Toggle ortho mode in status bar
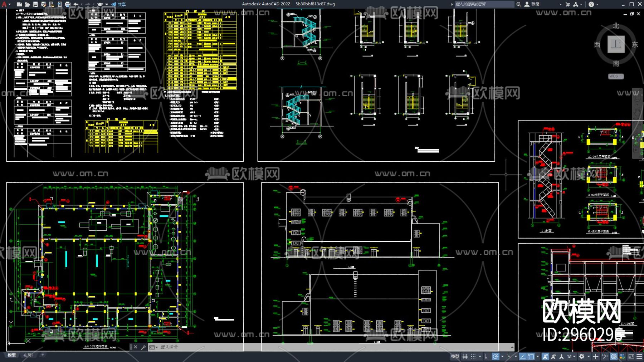 point(487,356)
